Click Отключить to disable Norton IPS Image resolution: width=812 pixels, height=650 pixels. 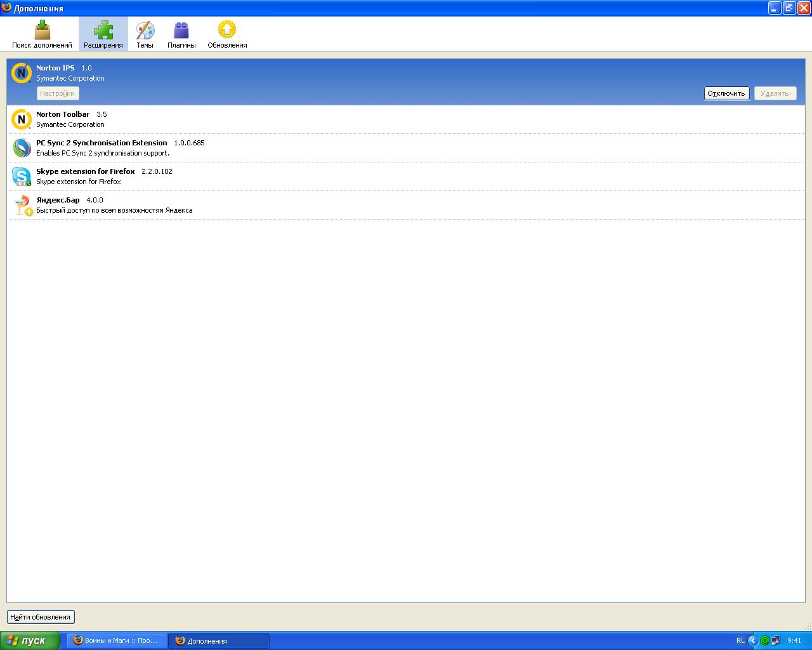(x=726, y=93)
